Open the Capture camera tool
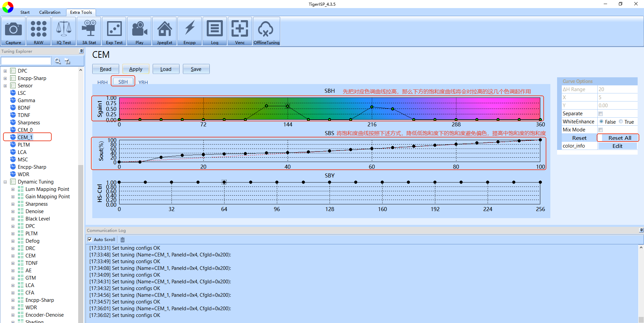This screenshot has width=644, height=323. pyautogui.click(x=13, y=31)
